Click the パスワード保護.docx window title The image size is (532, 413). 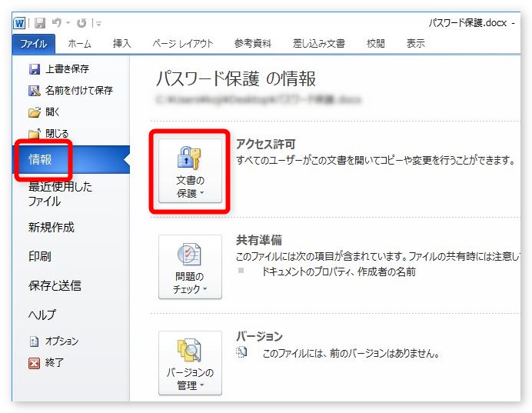pos(468,23)
